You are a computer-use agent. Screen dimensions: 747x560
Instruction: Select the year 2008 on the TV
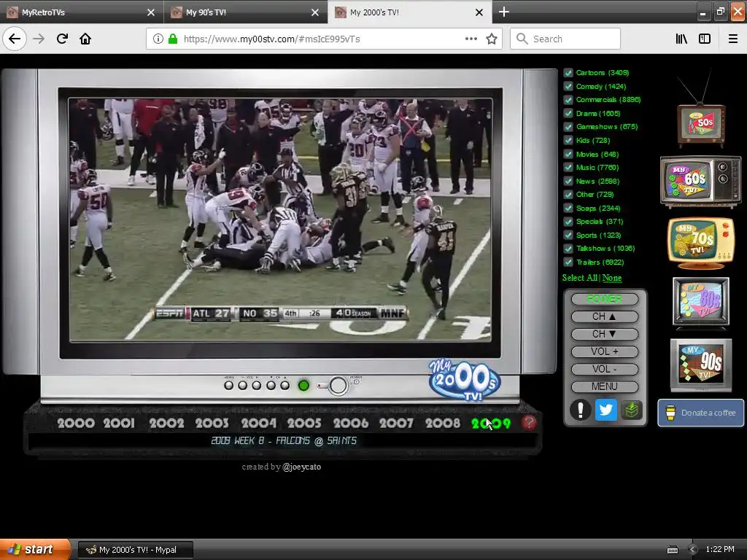tap(443, 423)
